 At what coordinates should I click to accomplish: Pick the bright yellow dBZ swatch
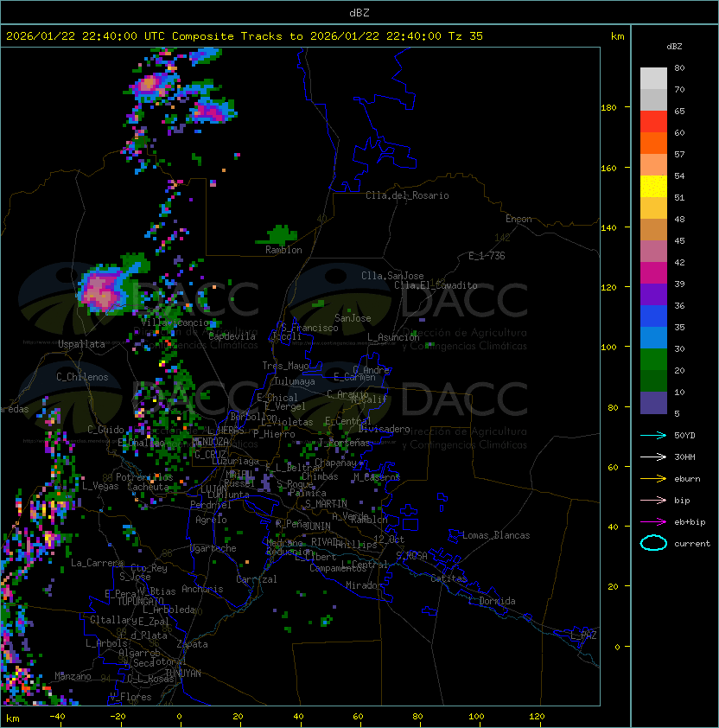[653, 186]
